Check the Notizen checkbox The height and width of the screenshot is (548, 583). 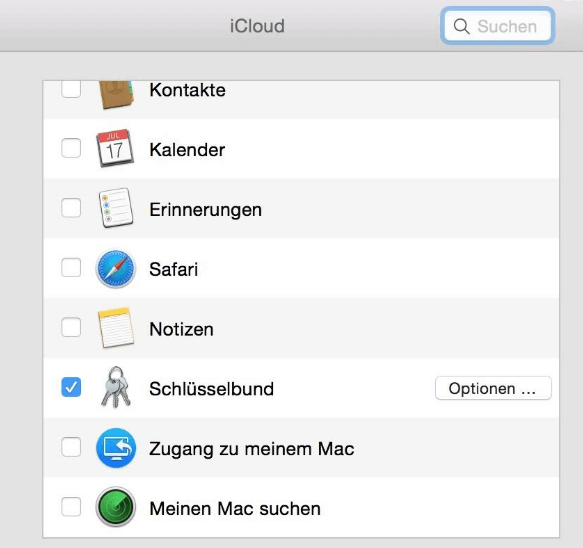71,327
